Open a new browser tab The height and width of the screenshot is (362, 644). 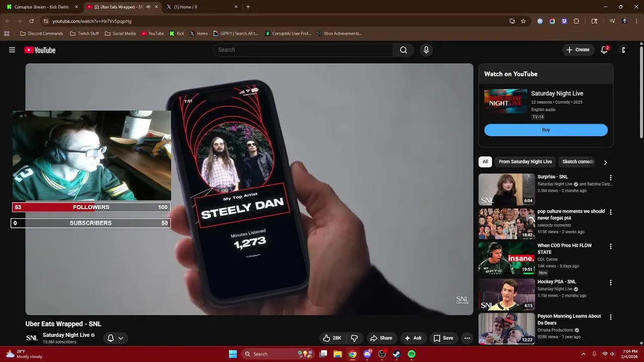tap(248, 7)
